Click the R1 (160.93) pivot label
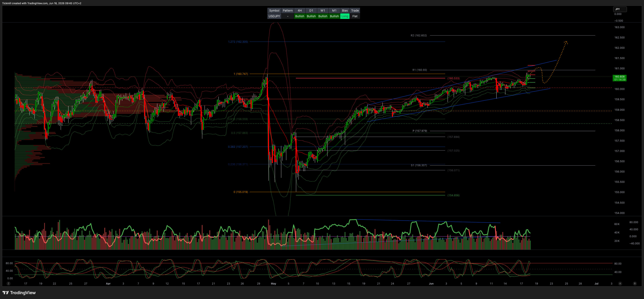The image size is (644, 299). [420, 70]
